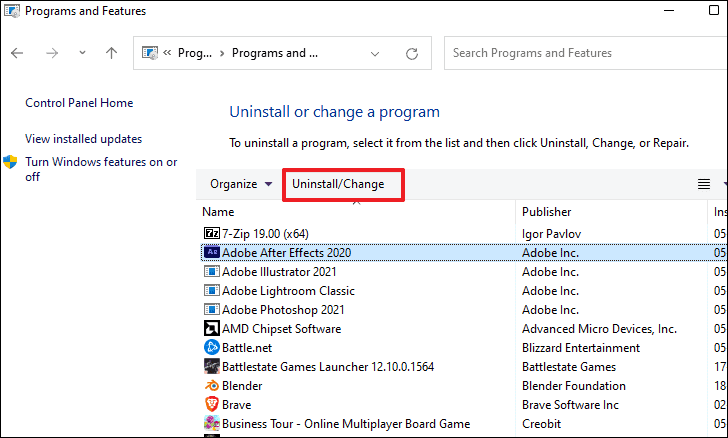Click the Blender icon
The width and height of the screenshot is (728, 438).
coord(212,386)
